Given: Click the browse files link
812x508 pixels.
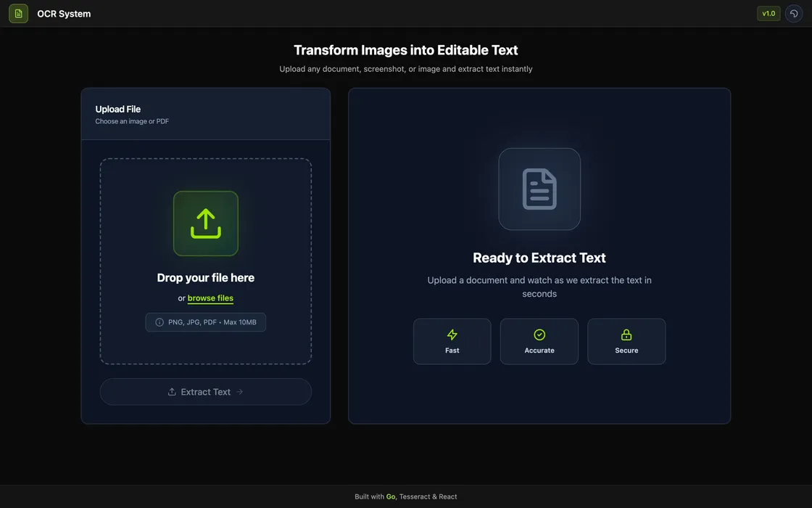Looking at the screenshot, I should (210, 298).
